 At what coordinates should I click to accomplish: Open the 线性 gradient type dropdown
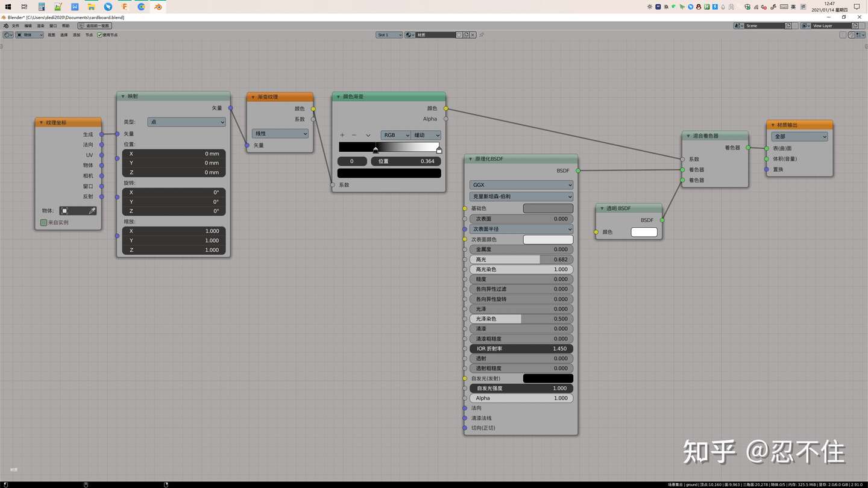click(280, 134)
